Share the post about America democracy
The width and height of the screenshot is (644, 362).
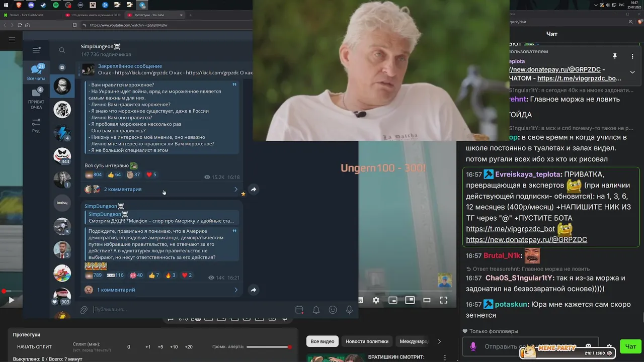254,290
